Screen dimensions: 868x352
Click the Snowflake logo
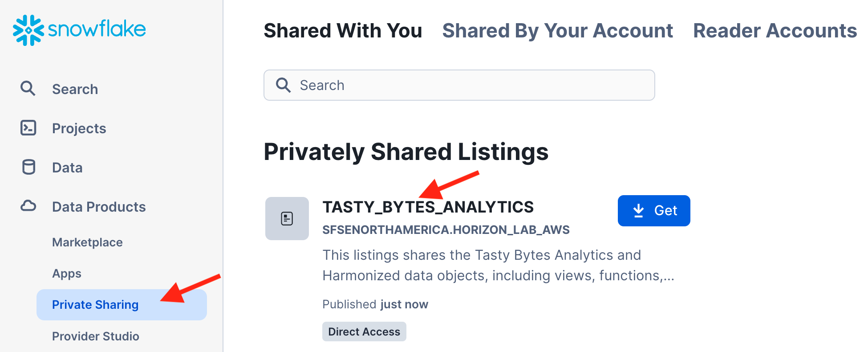pyautogui.click(x=79, y=30)
